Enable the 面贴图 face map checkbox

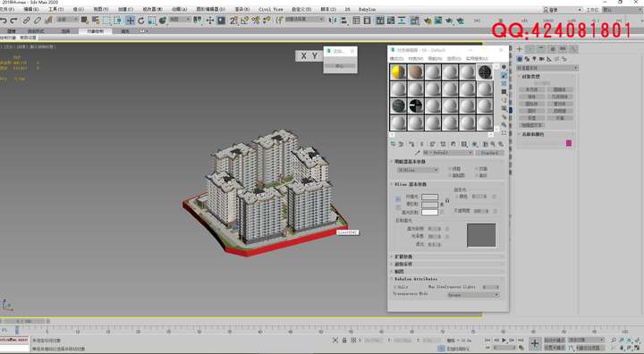click(450, 175)
